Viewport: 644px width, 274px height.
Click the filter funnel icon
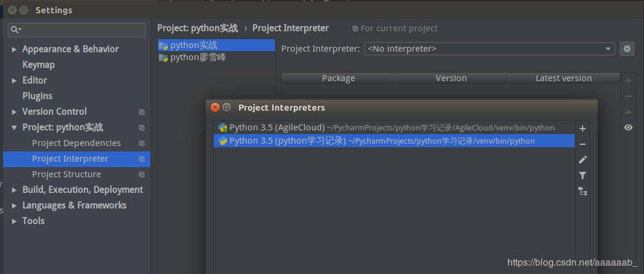coord(582,175)
